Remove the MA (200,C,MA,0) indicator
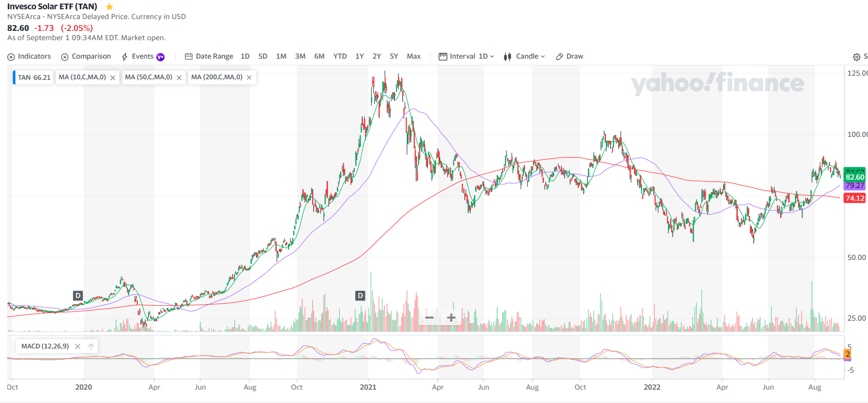The height and width of the screenshot is (403, 868). (249, 77)
